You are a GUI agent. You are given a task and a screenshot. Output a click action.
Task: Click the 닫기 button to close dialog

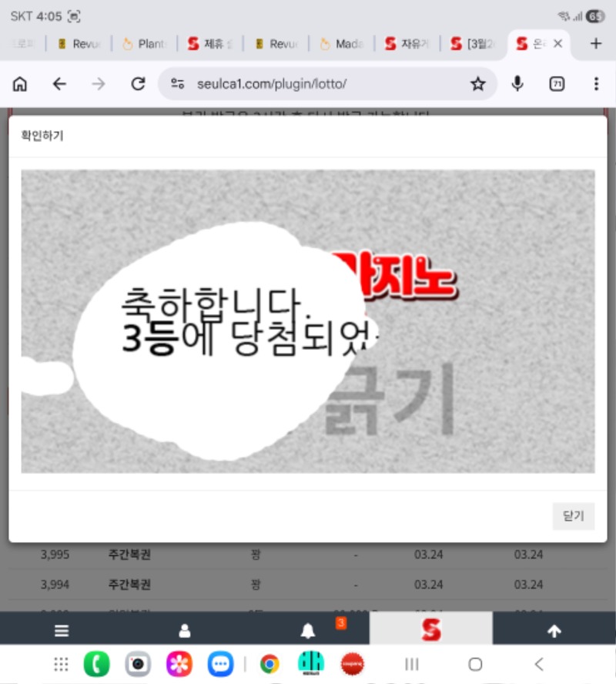point(574,516)
